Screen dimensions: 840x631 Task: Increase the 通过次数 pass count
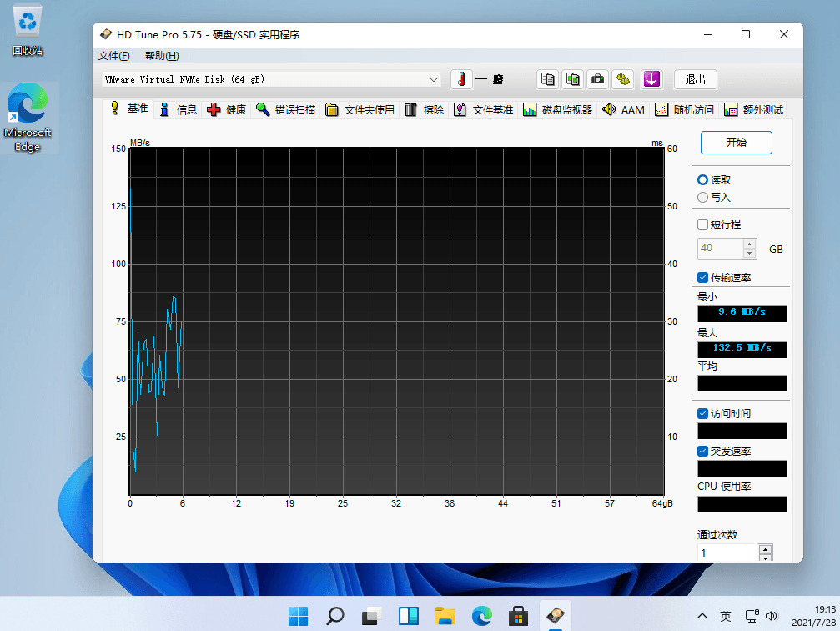click(x=766, y=549)
